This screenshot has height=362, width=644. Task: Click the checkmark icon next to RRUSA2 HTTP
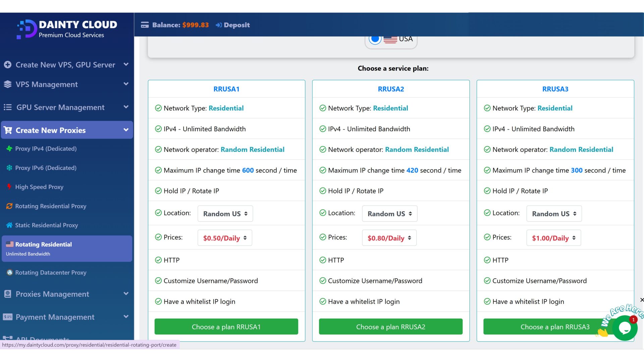(x=323, y=260)
